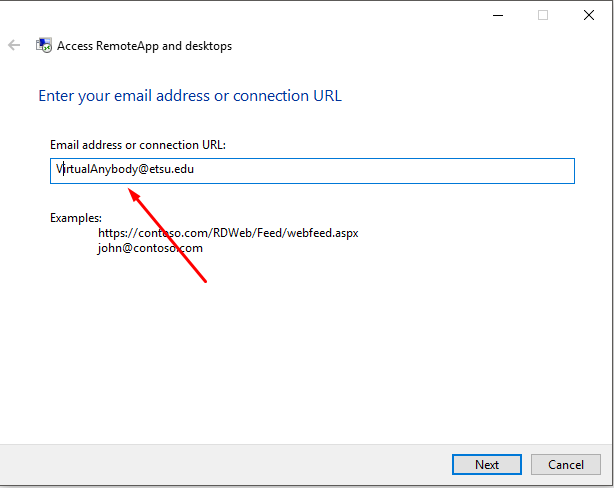Click the "Email address or connection URL:" label
The height and width of the screenshot is (488, 614).
(x=138, y=145)
